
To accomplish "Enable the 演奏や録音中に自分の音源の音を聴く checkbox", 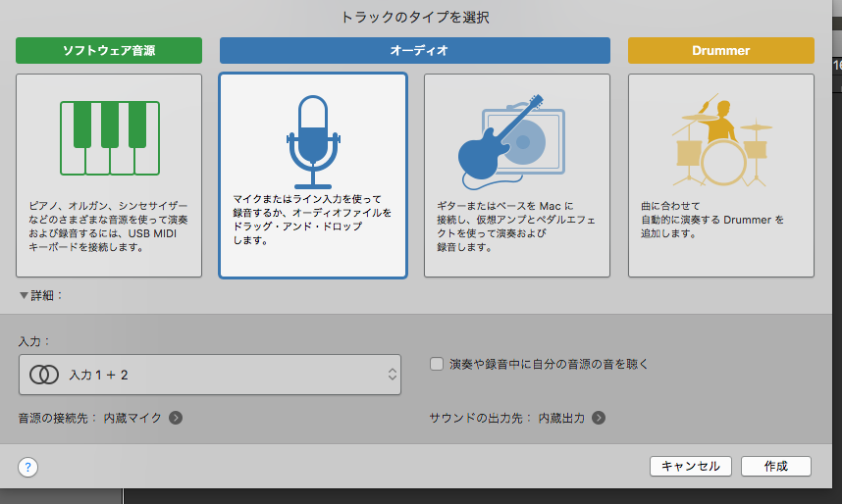I will tap(437, 364).
